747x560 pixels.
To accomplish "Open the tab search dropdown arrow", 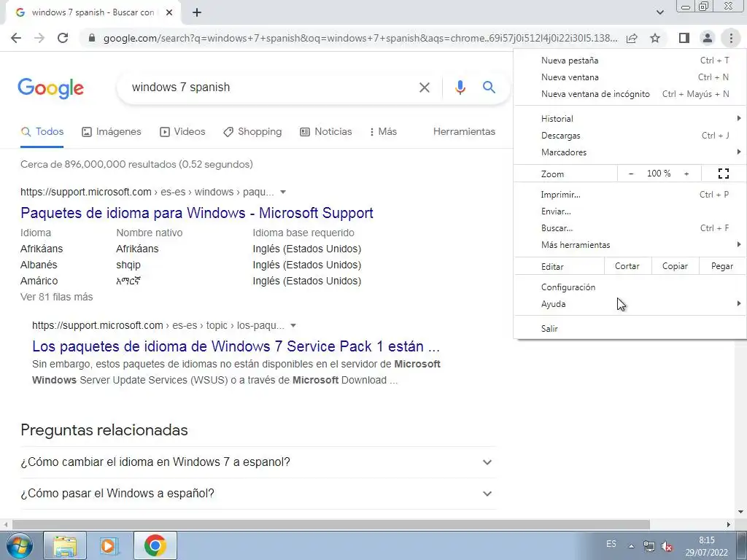I will [659, 12].
